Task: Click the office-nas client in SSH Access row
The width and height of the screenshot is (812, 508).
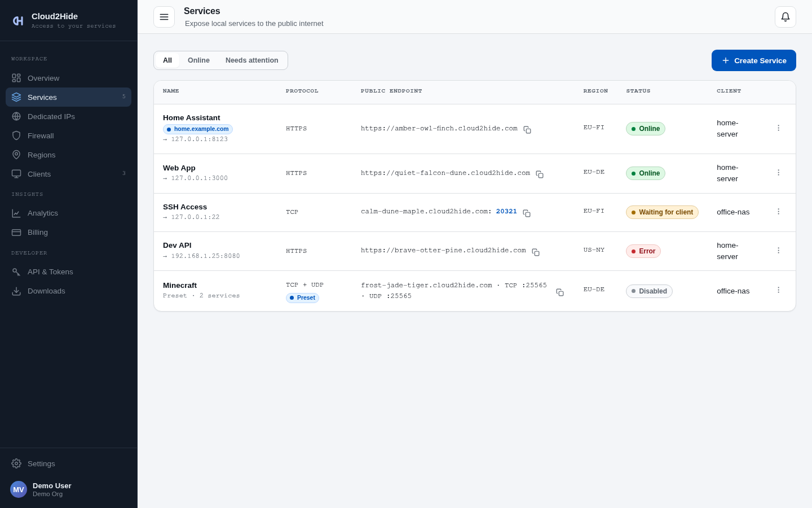Action: (733, 212)
